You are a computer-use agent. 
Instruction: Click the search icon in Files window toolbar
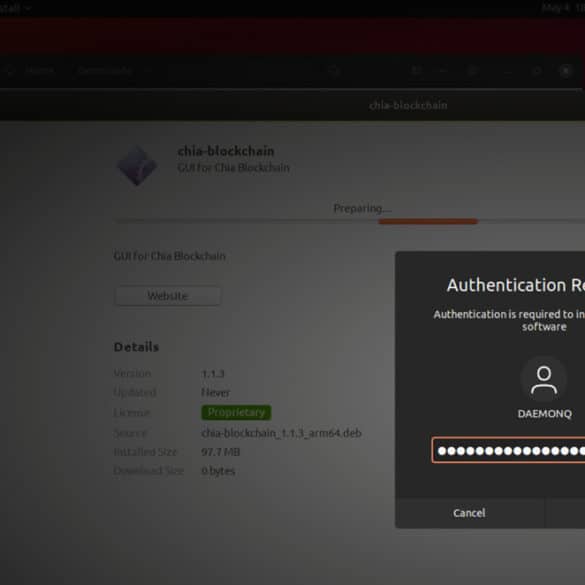click(334, 71)
